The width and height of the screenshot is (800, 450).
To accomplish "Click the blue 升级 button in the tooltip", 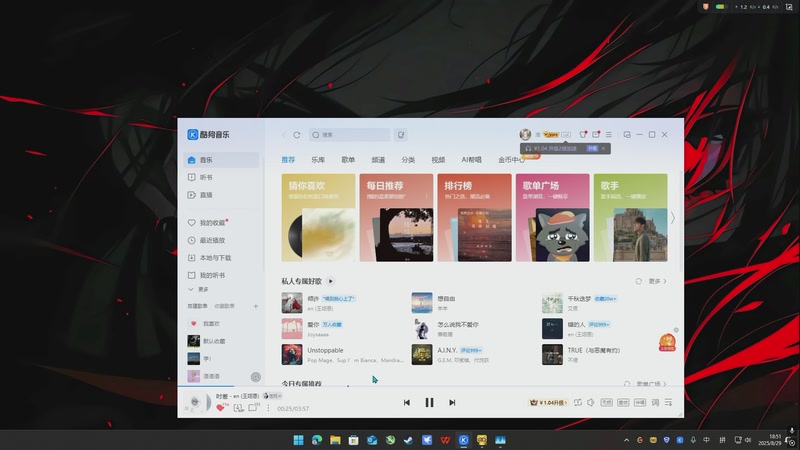I will (x=592, y=148).
